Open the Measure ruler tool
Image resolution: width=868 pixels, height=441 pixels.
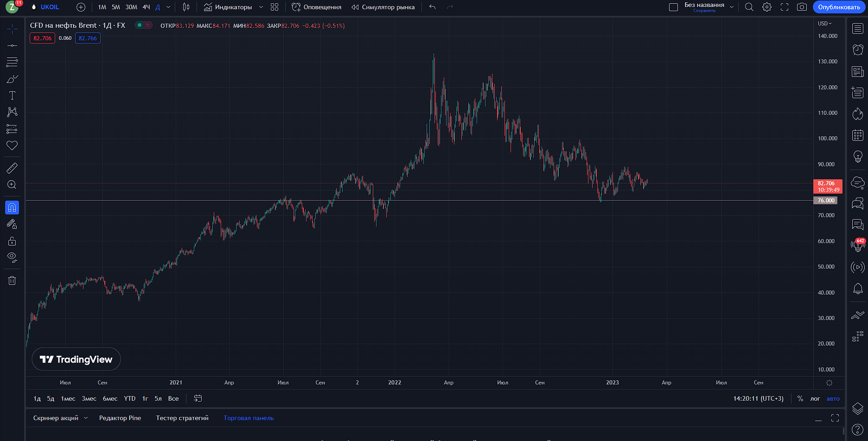(12, 168)
